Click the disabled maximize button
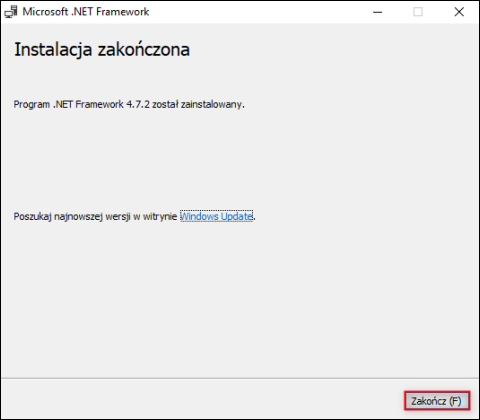The image size is (480, 420). click(418, 12)
